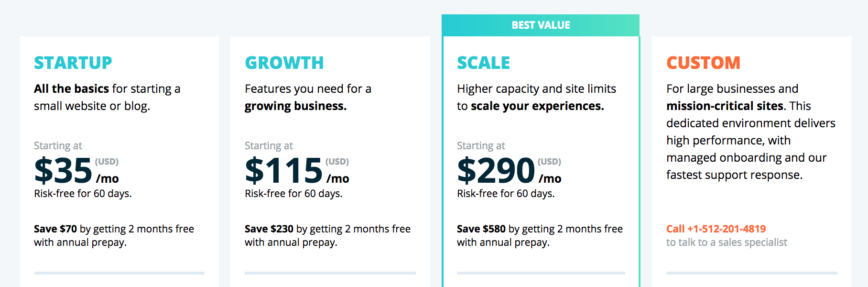Click 'mission-critical sites' Custom description
Viewport: 868px width, 287px height.
(725, 106)
